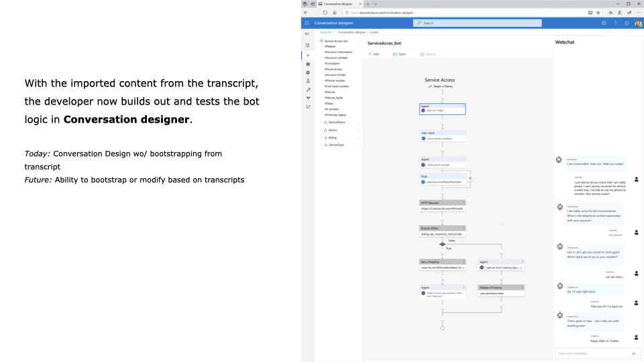Click the help question mark icon
This screenshot has height=362, width=644.
[615, 23]
